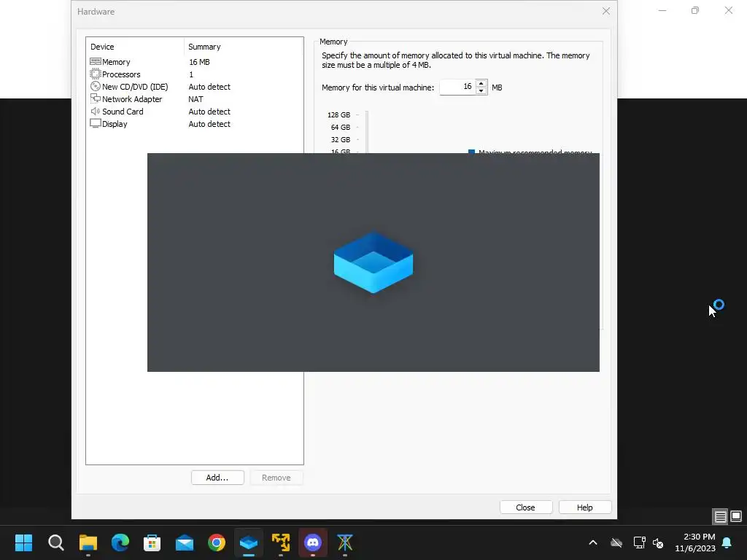This screenshot has width=747, height=560.
Task: Open File Explorer from the taskbar
Action: click(88, 542)
